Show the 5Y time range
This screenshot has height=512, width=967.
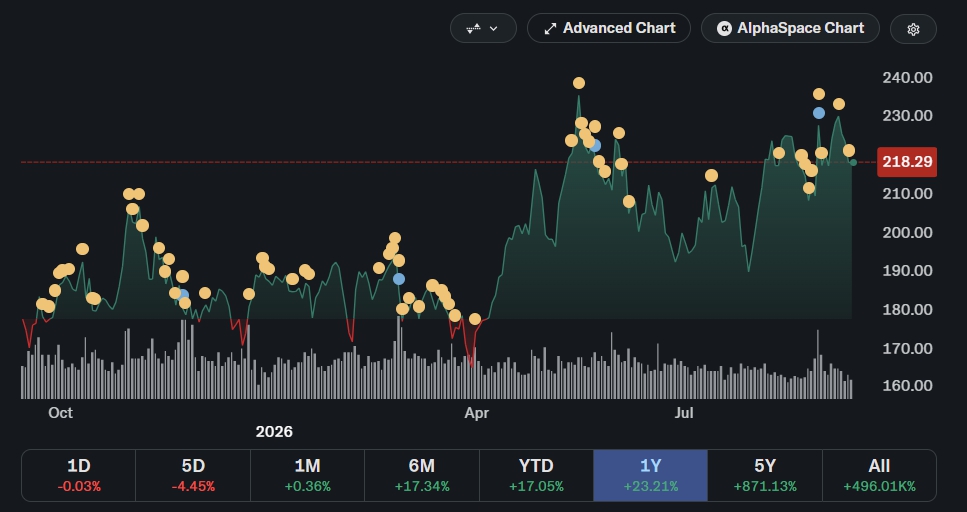click(x=765, y=475)
